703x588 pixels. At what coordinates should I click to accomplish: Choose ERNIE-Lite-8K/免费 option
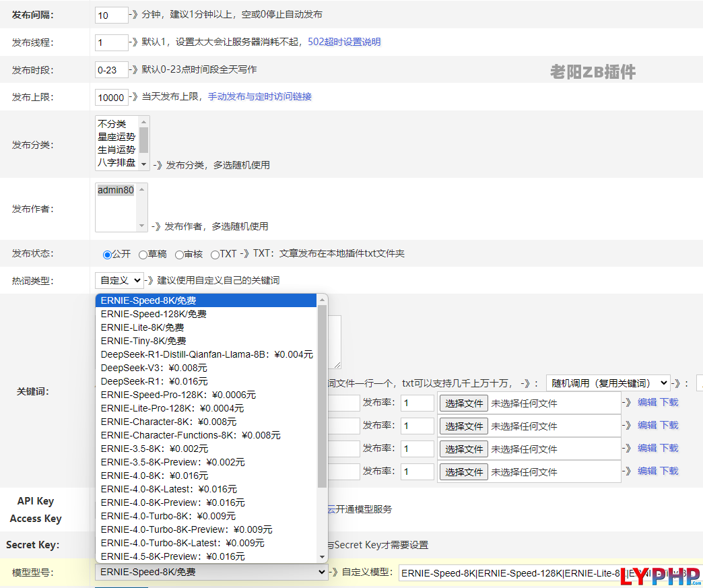[x=206, y=327]
